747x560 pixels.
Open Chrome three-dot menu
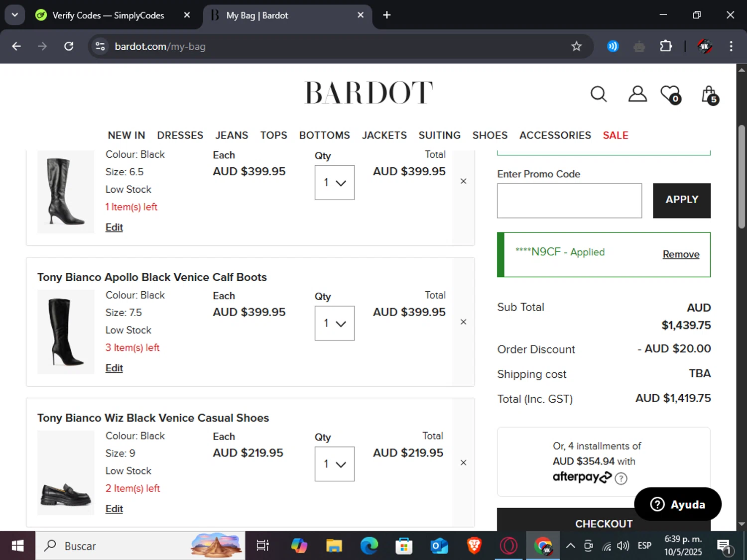[x=731, y=46]
